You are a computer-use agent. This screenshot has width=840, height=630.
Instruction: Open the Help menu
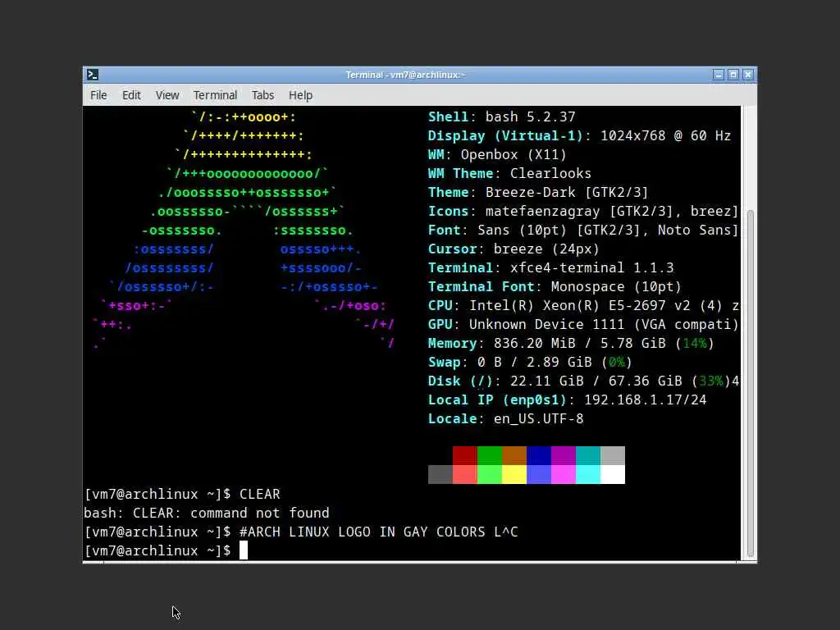pos(300,95)
